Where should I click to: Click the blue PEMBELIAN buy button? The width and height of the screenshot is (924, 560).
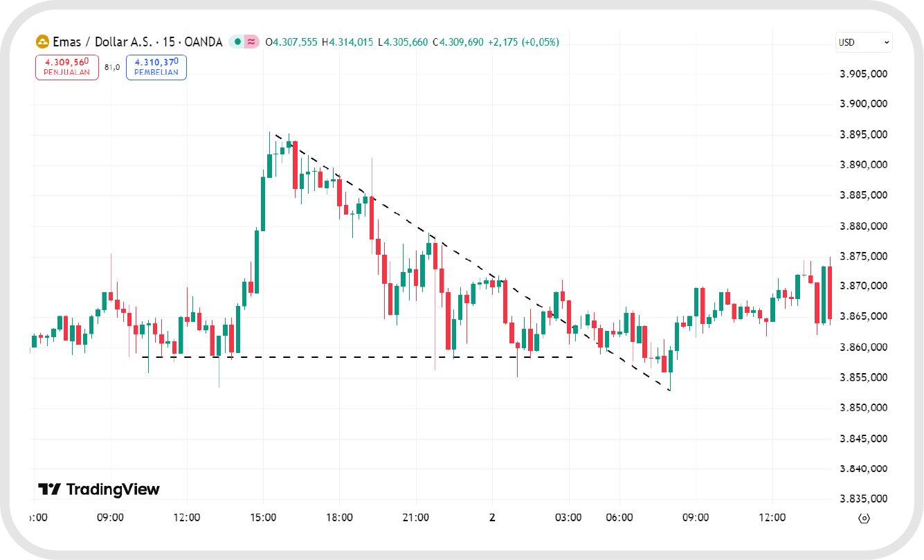(156, 67)
